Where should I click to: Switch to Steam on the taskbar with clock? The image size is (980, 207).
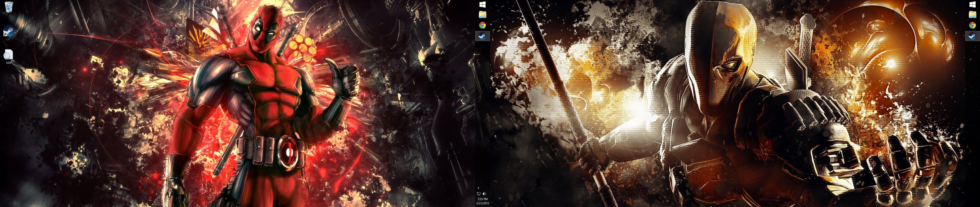coord(482,36)
